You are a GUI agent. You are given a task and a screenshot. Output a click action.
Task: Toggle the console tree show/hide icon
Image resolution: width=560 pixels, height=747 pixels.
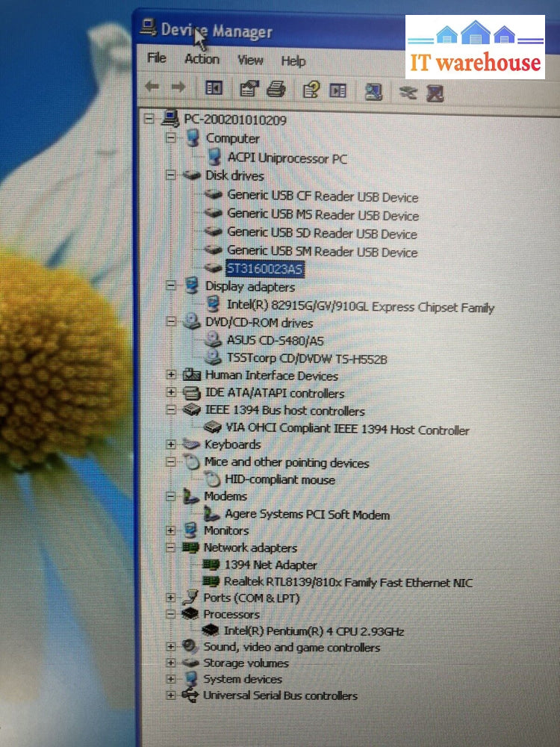pyautogui.click(x=214, y=88)
